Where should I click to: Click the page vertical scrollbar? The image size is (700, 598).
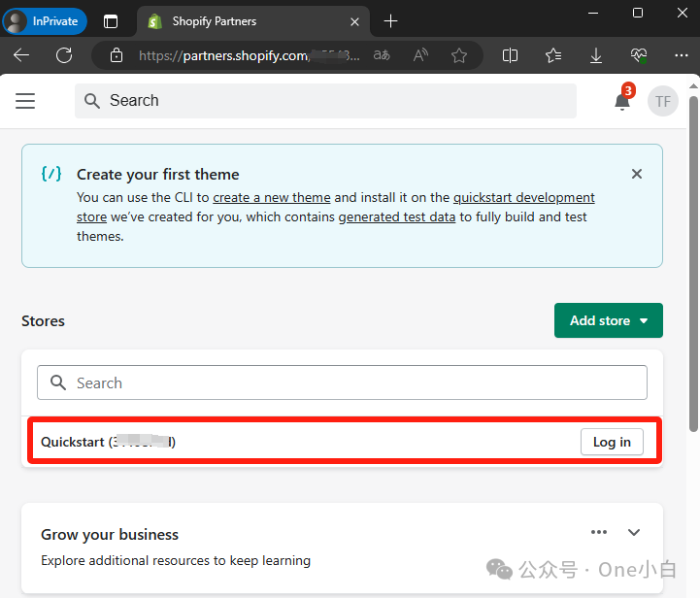pyautogui.click(x=693, y=263)
